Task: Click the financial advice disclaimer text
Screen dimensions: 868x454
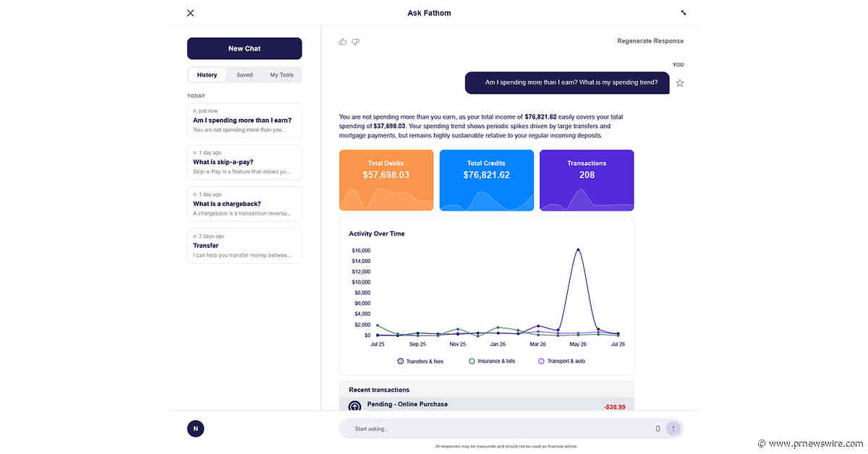Action: (506, 446)
